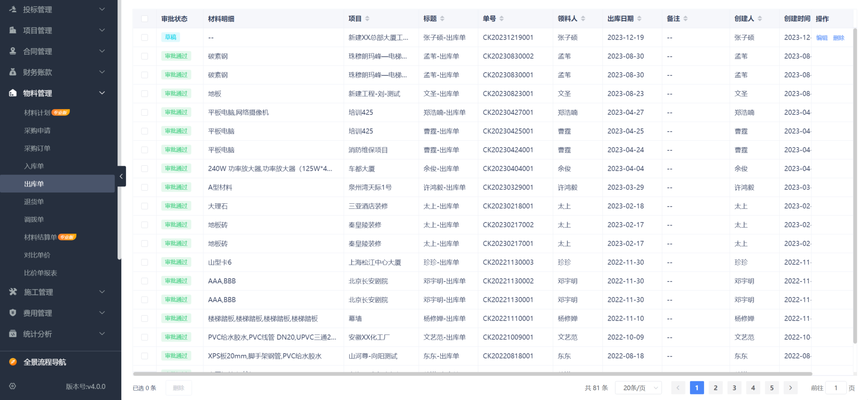
Task: Sort by 标题 column sort icon
Action: [x=442, y=19]
